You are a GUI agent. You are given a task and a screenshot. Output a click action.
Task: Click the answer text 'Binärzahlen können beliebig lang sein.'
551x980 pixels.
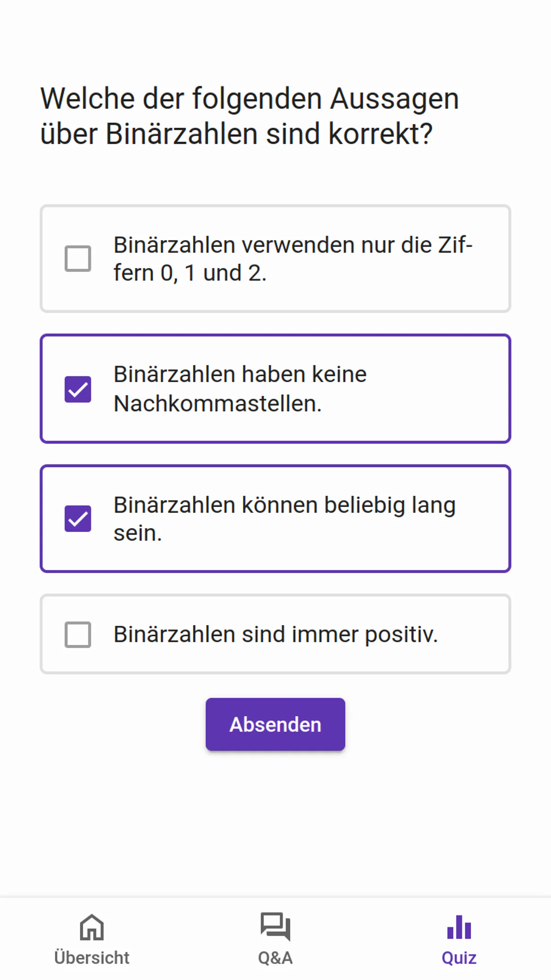click(x=284, y=519)
